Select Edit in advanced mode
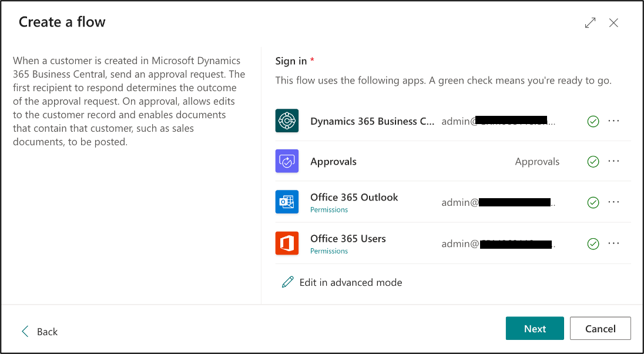This screenshot has width=644, height=354. coord(350,282)
